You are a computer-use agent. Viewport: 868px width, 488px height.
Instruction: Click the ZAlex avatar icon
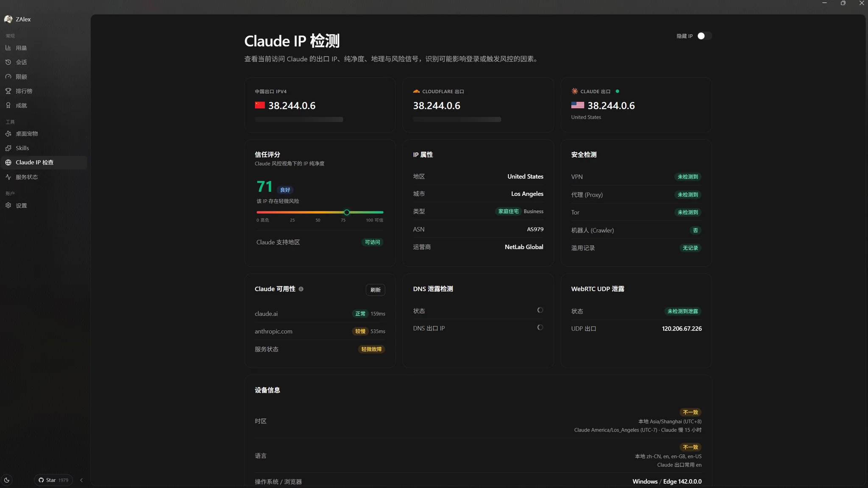tap(8, 19)
